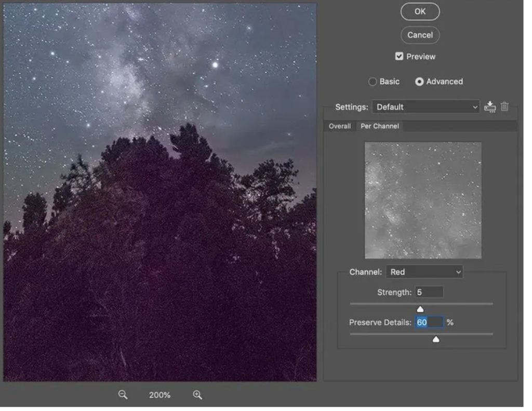The height and width of the screenshot is (411, 532).
Task: Click the grayscale channel preview thumbnail
Action: click(x=423, y=201)
